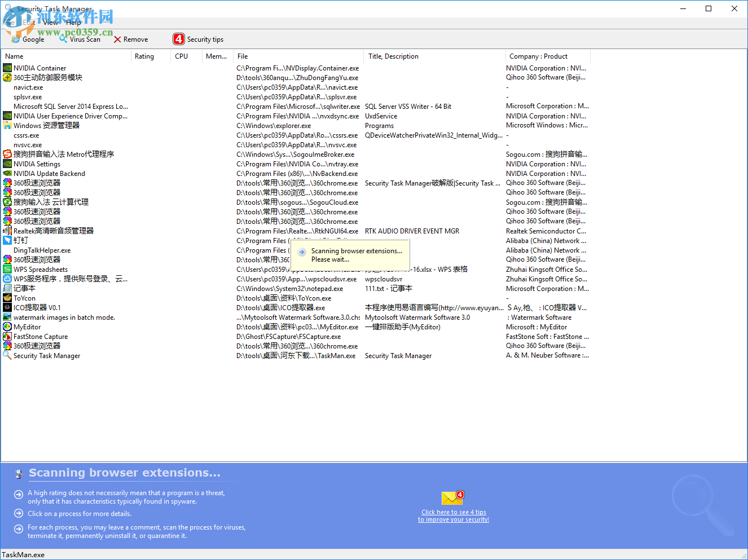Sort processes by the CPU column
The height and width of the screenshot is (560, 748).
point(181,56)
